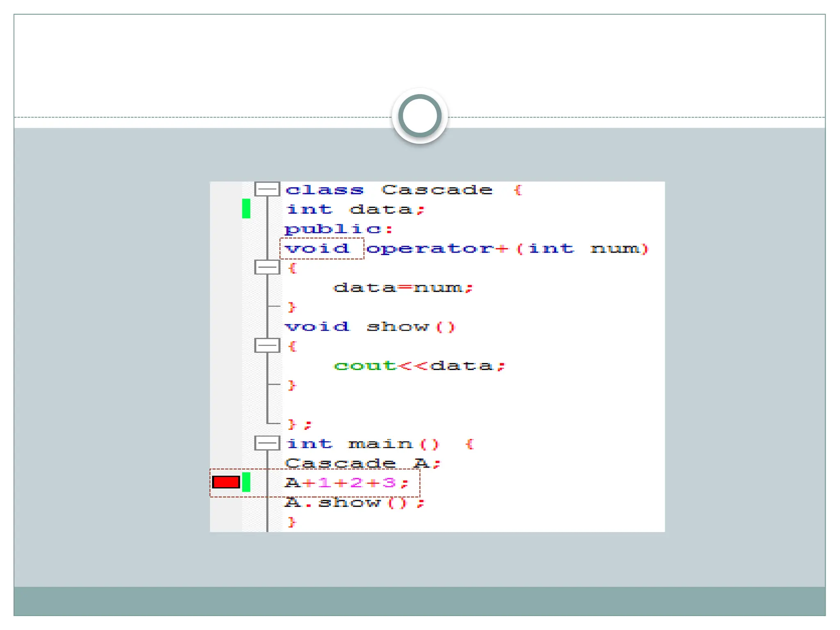Click the dark teal footer bar

[x=420, y=601]
